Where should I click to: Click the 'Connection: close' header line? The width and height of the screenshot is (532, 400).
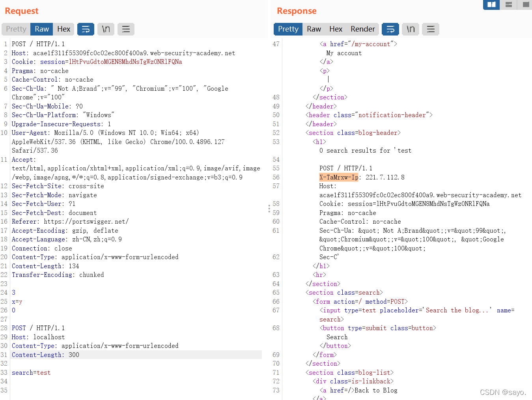pyautogui.click(x=42, y=248)
